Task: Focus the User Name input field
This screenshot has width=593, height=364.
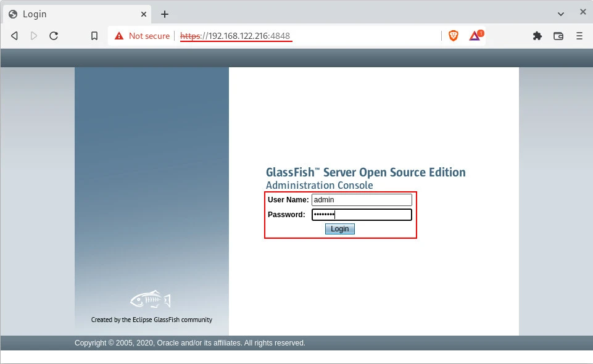Action: [362, 200]
